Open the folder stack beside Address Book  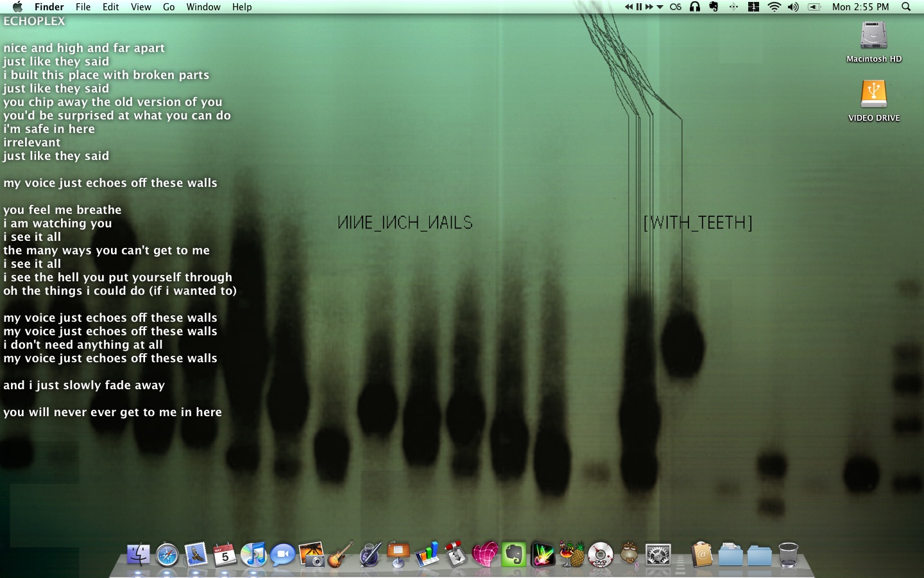click(x=731, y=554)
